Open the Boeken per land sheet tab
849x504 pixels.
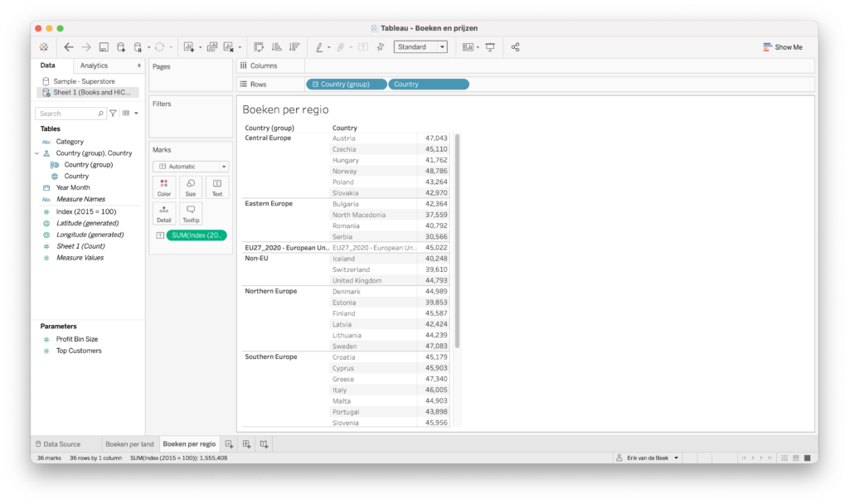129,444
